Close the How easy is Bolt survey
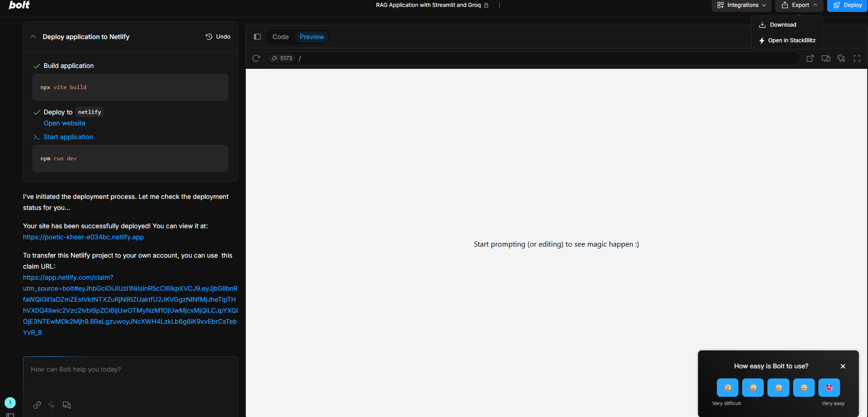 click(x=843, y=366)
